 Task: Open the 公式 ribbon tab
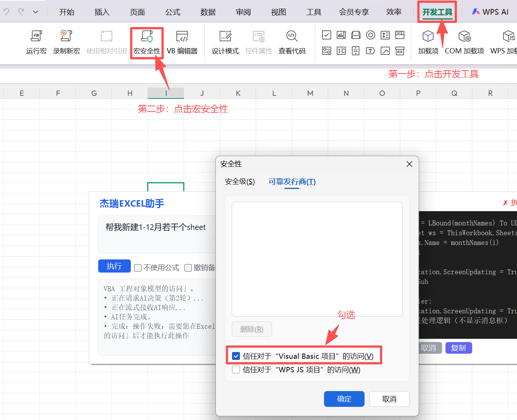[173, 12]
